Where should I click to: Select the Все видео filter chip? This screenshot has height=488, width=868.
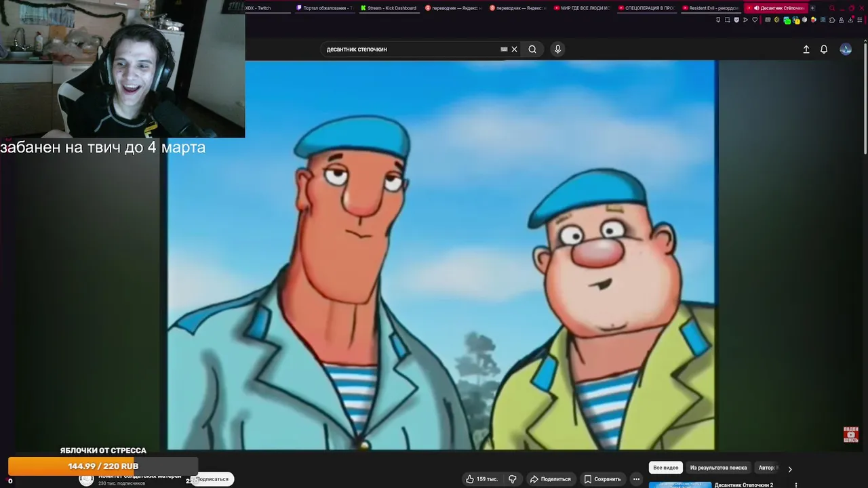coord(665,468)
